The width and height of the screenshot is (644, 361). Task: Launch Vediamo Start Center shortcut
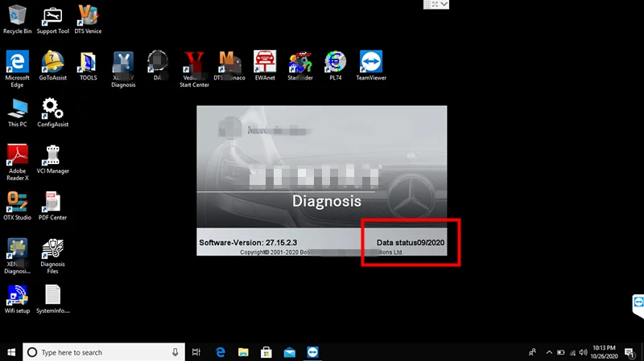tap(194, 68)
